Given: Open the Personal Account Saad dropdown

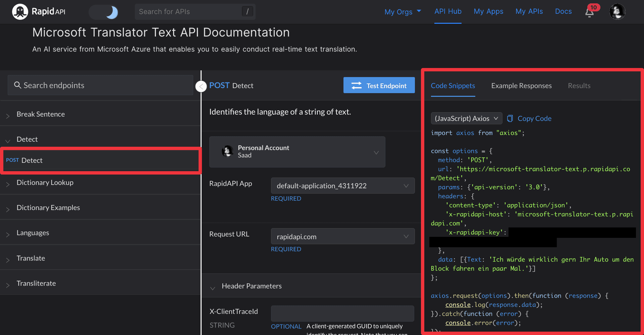Looking at the screenshot, I should [x=297, y=152].
